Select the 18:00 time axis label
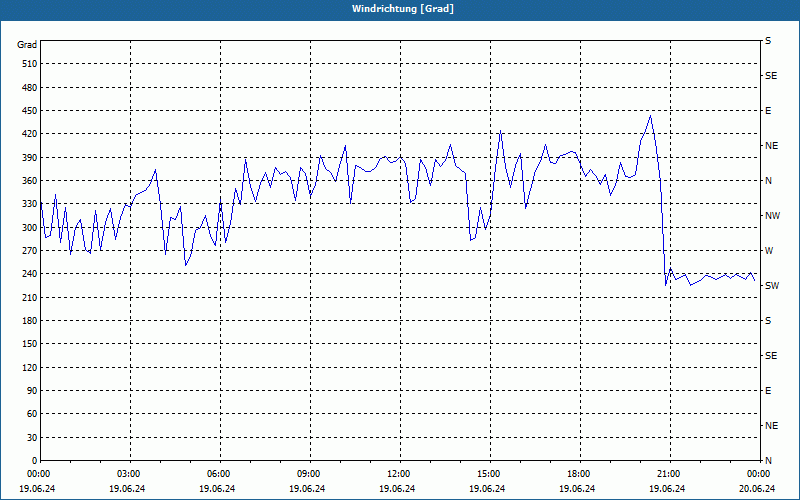The height and width of the screenshot is (500, 800). click(581, 474)
